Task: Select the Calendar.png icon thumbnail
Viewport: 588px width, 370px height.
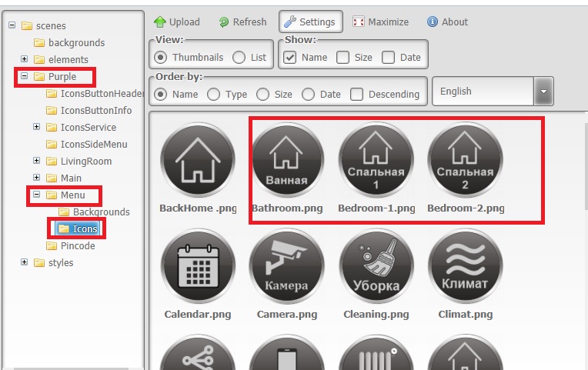Action: click(198, 266)
